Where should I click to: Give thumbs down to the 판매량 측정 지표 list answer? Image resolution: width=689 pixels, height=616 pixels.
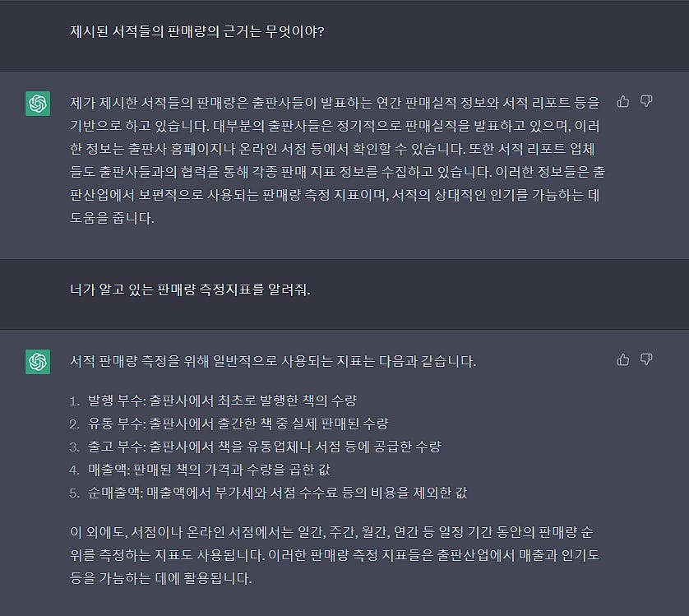coord(646,359)
